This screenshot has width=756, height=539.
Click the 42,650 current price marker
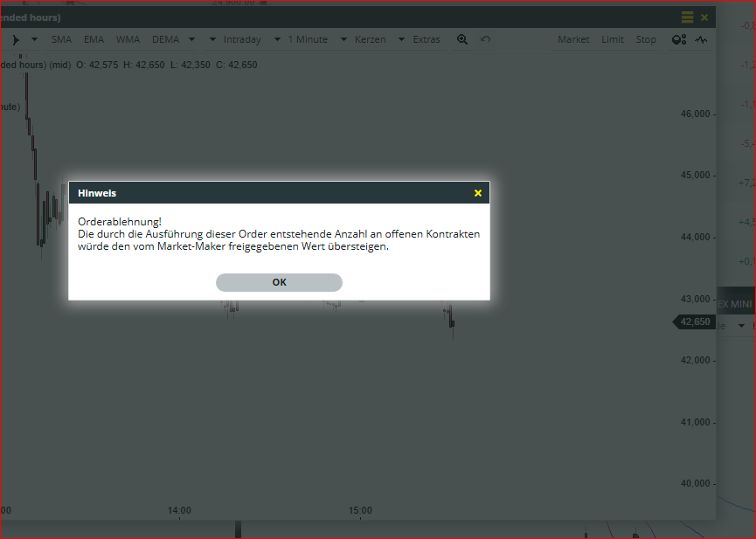tap(695, 321)
